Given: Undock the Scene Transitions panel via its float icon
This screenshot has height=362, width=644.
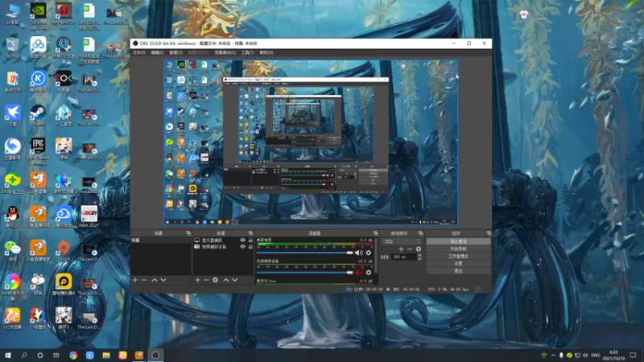Looking at the screenshot, I should tap(420, 233).
